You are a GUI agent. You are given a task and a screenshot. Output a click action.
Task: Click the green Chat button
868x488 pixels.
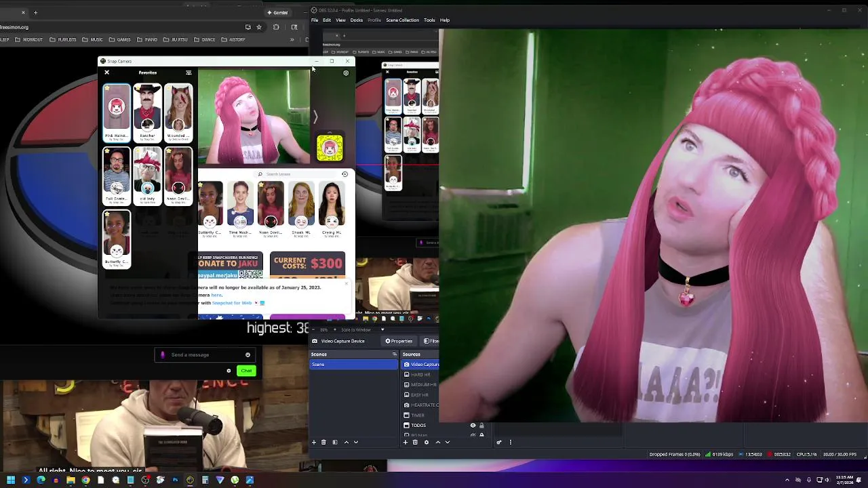click(246, 371)
